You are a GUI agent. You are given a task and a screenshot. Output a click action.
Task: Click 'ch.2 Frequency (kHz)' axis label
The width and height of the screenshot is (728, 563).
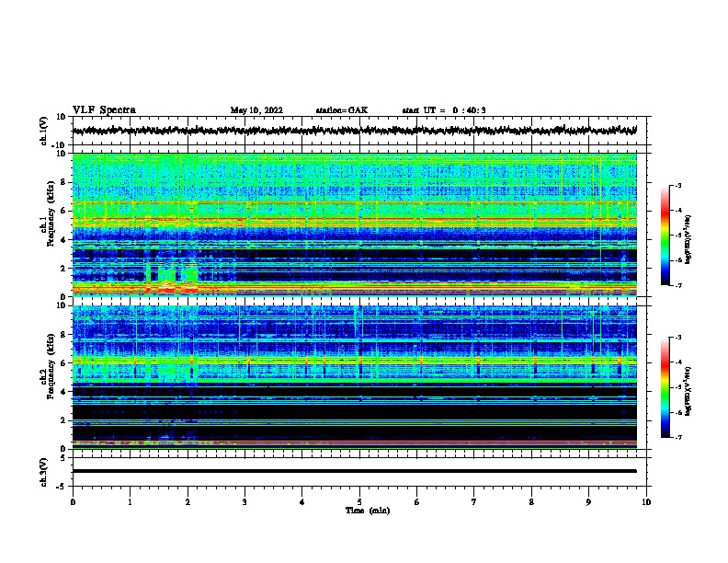pos(48,366)
